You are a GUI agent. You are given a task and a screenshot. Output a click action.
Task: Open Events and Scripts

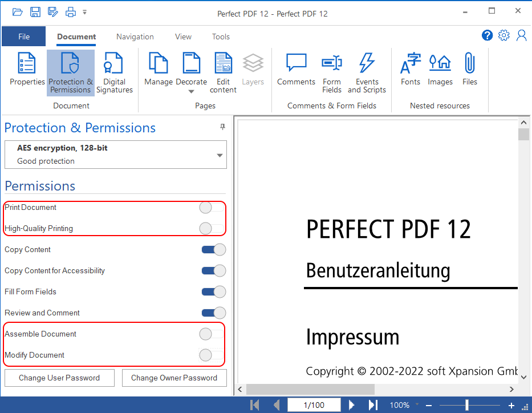click(x=367, y=73)
